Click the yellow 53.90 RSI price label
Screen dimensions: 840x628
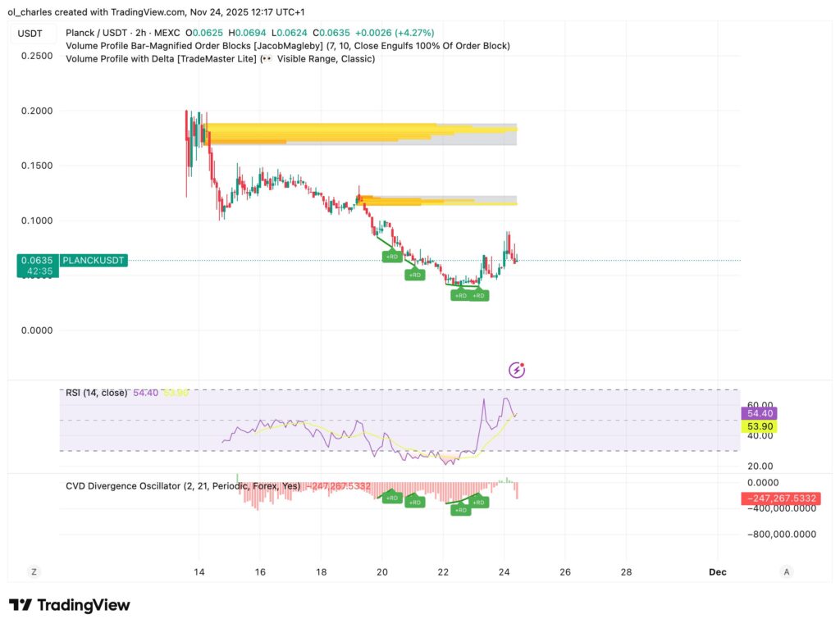point(760,426)
